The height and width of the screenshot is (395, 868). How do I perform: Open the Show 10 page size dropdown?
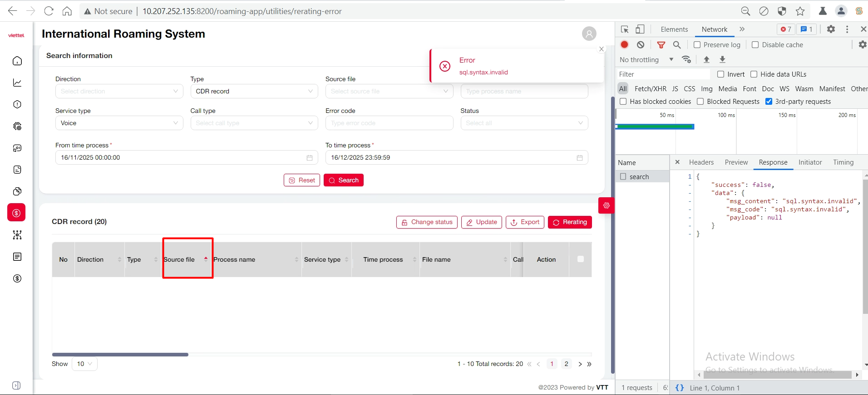[84, 364]
